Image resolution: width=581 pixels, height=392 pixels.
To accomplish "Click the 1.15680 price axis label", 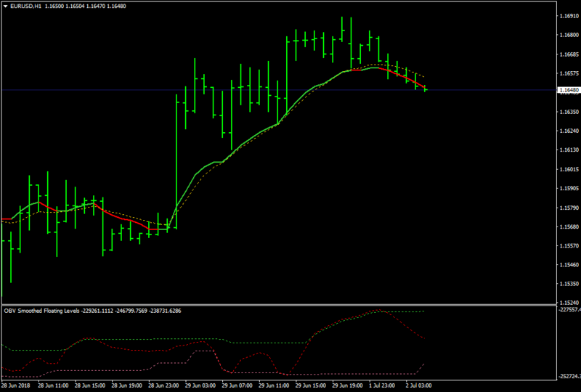I will coord(569,226).
